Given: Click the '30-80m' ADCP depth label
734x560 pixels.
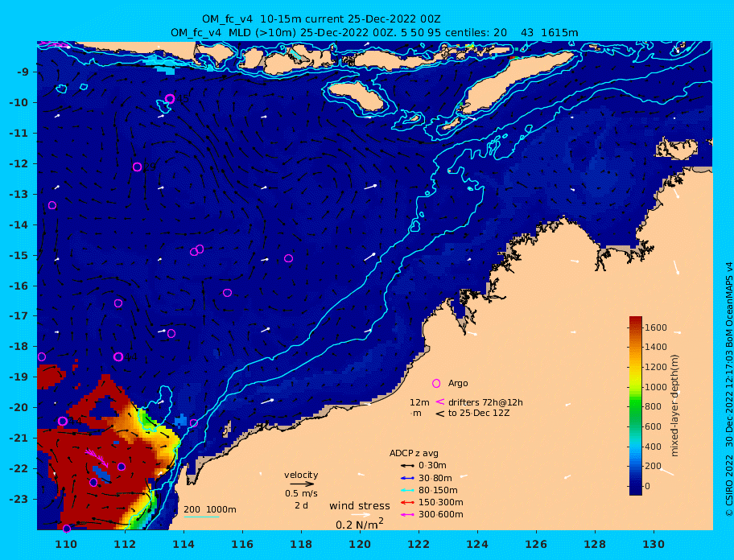Looking at the screenshot, I should pyautogui.click(x=435, y=478).
